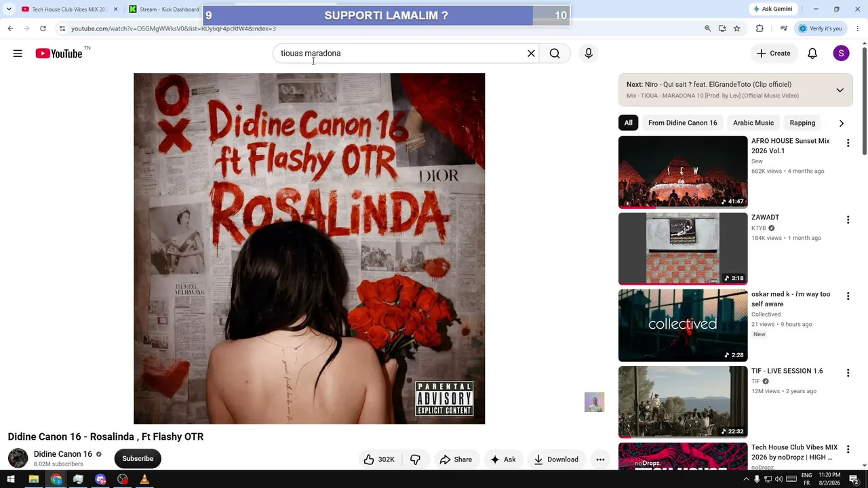
Task: Open the Windows Start menu
Action: click(11, 480)
